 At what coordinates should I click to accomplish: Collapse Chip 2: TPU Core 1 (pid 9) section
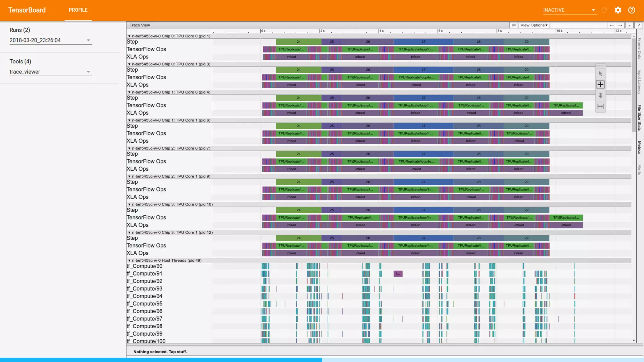coord(129,176)
